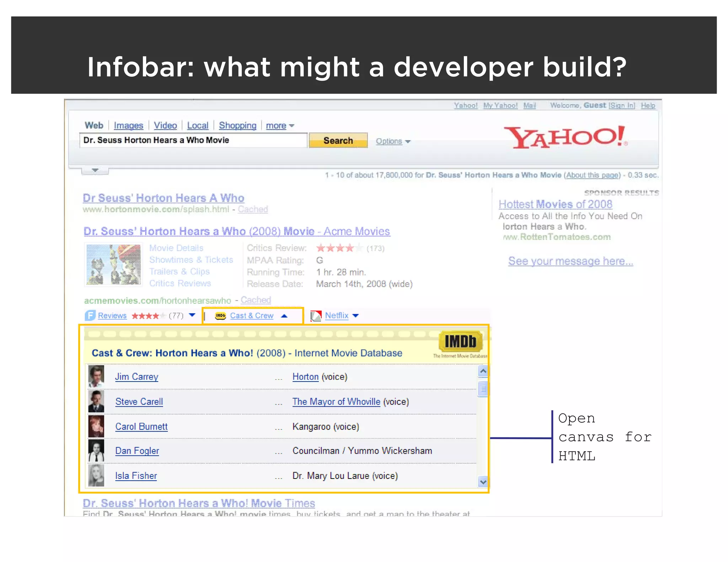Screen dimensions: 728x562
Task: Switch to the Images search tab
Action: (128, 125)
